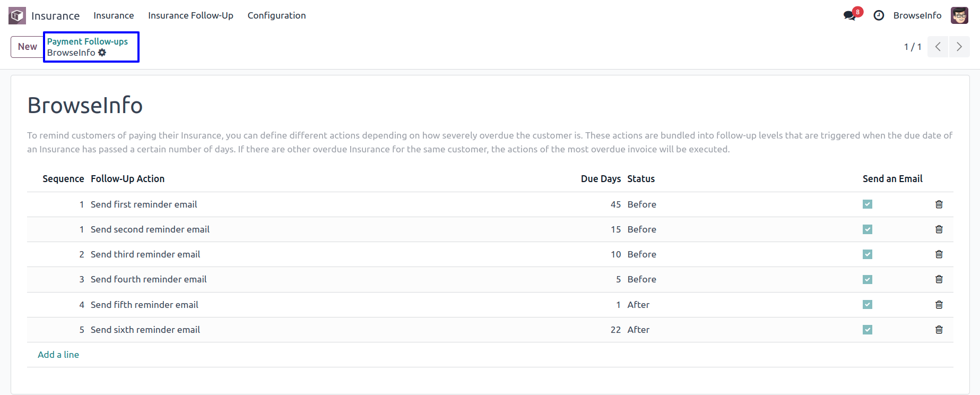
Task: Click the Before status of third reminder
Action: click(x=642, y=254)
